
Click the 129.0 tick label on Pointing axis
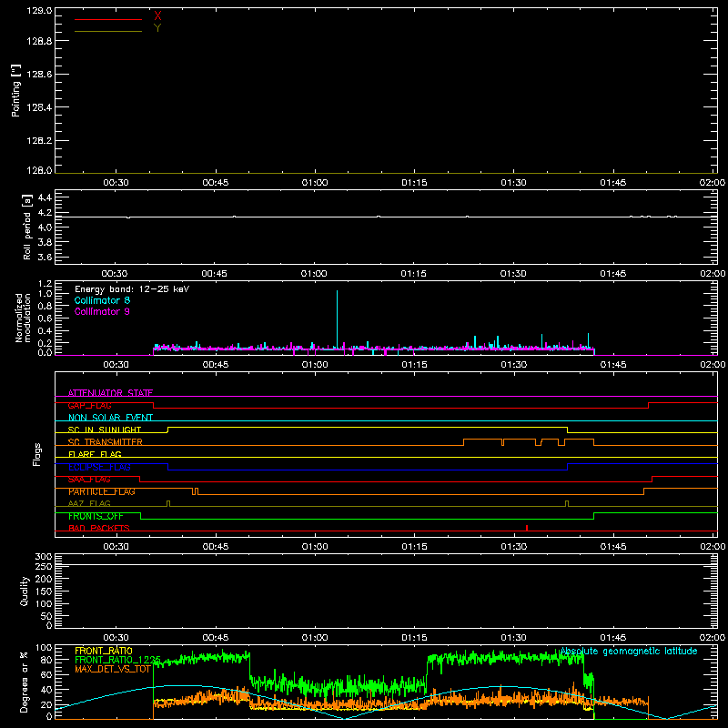39,10
